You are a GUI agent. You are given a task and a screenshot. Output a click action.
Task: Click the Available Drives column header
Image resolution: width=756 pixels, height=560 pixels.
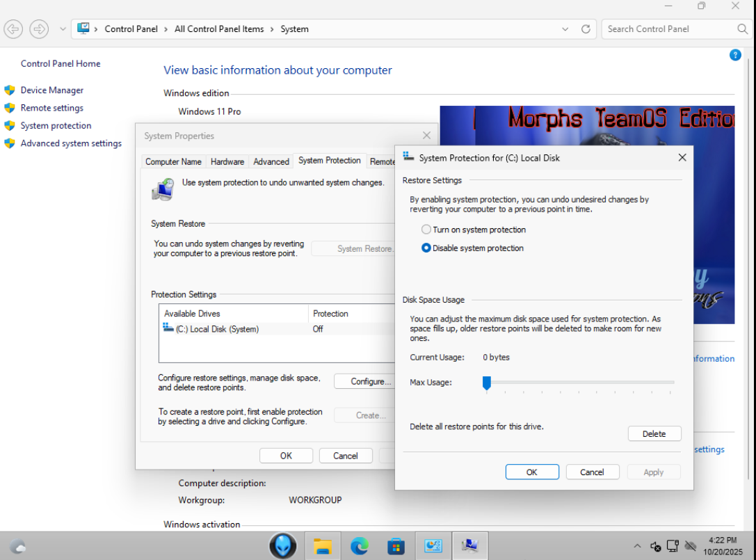tap(234, 314)
